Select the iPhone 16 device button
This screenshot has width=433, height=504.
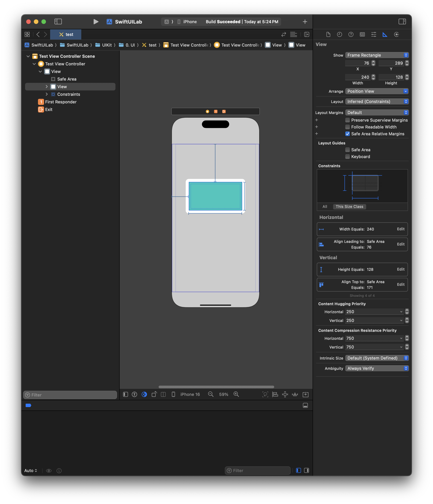186,394
